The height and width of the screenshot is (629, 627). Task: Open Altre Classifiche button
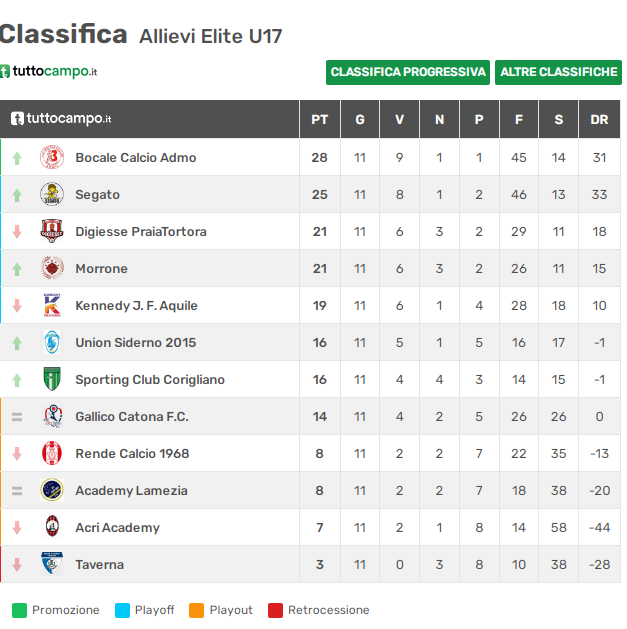[x=558, y=72]
